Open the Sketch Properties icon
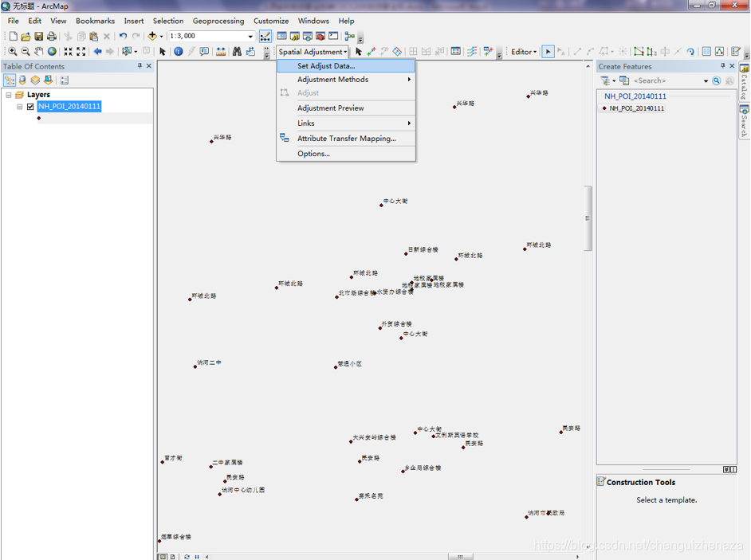The height and width of the screenshot is (560, 751). click(x=719, y=51)
